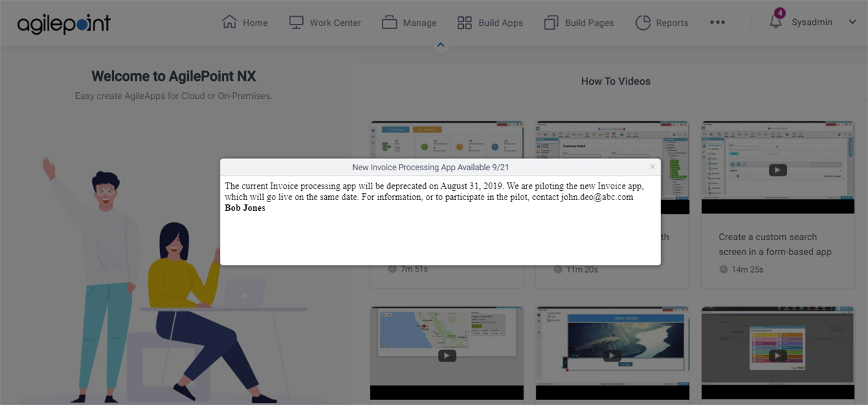Play the custom search screen video
The width and height of the screenshot is (868, 405).
tap(778, 170)
